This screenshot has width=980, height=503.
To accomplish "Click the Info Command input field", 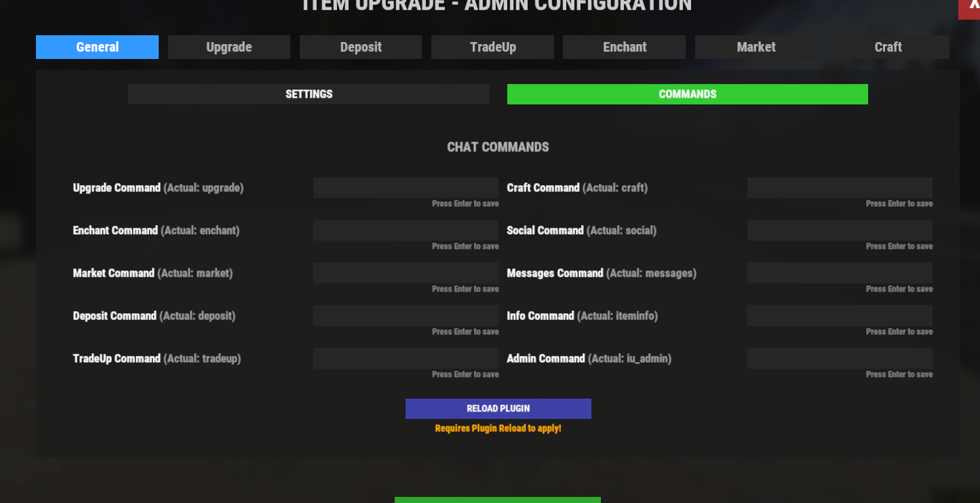I will (x=840, y=316).
